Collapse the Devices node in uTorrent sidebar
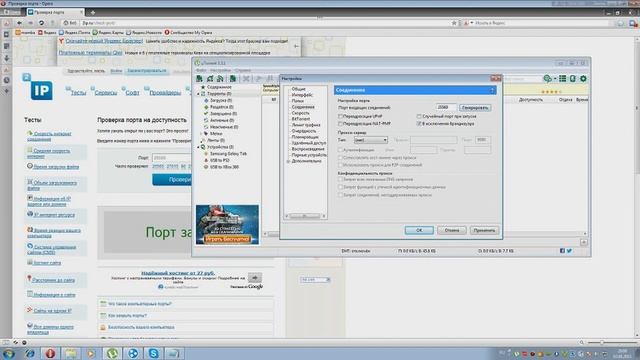This screenshot has width=640, height=360. [x=199, y=147]
